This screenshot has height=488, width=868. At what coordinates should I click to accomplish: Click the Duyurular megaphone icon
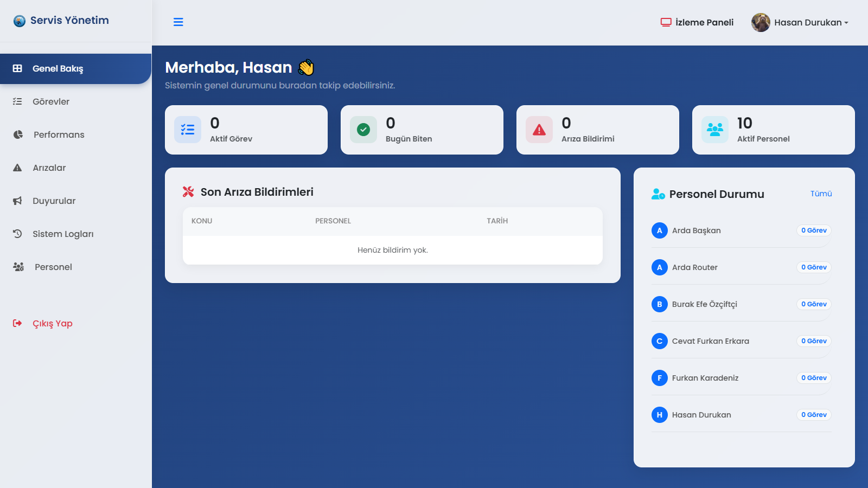pyautogui.click(x=17, y=201)
